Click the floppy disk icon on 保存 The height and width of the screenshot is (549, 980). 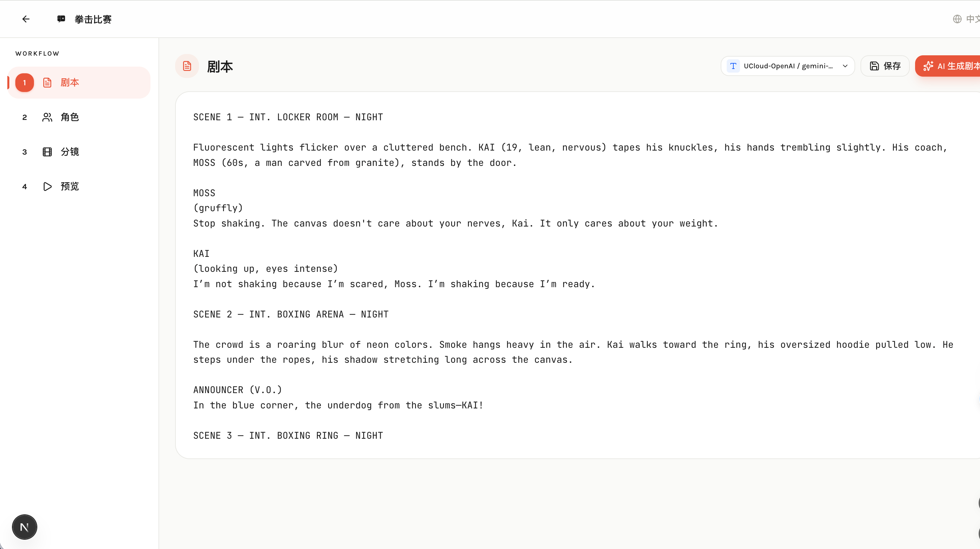[x=874, y=66]
